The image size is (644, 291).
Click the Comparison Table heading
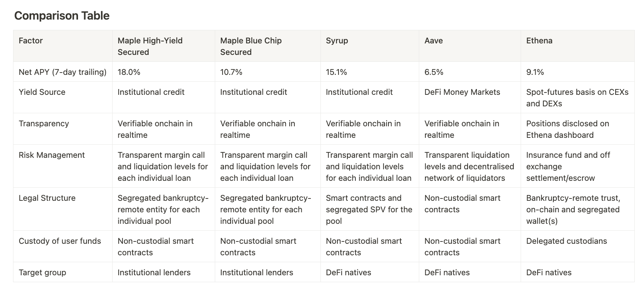click(x=62, y=16)
